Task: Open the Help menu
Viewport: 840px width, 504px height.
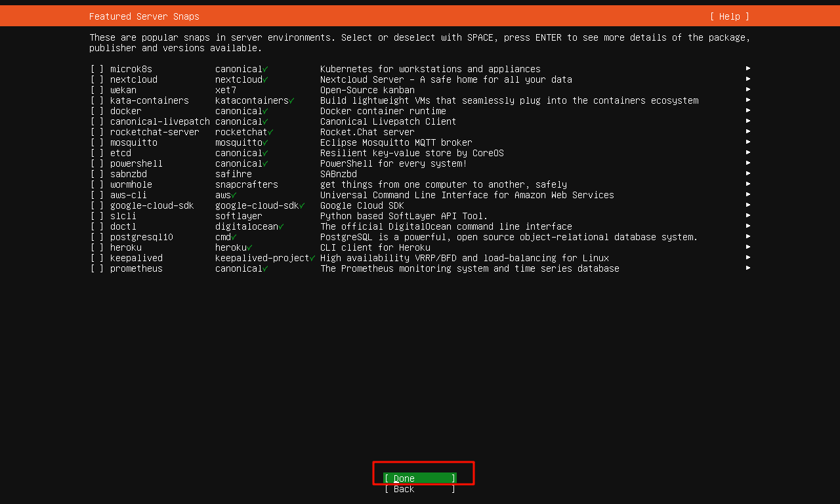Action: (x=728, y=16)
